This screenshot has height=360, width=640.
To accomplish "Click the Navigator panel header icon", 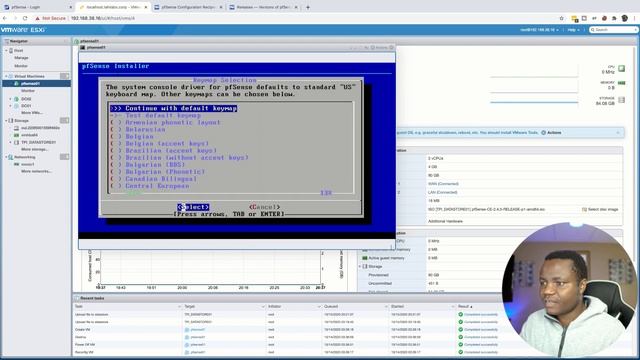I will tap(7, 41).
